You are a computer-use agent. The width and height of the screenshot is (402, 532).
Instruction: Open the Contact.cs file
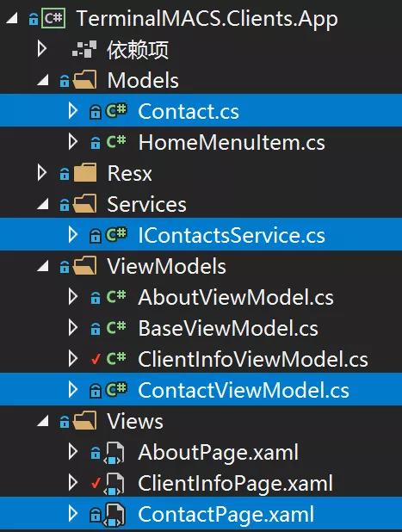(189, 111)
